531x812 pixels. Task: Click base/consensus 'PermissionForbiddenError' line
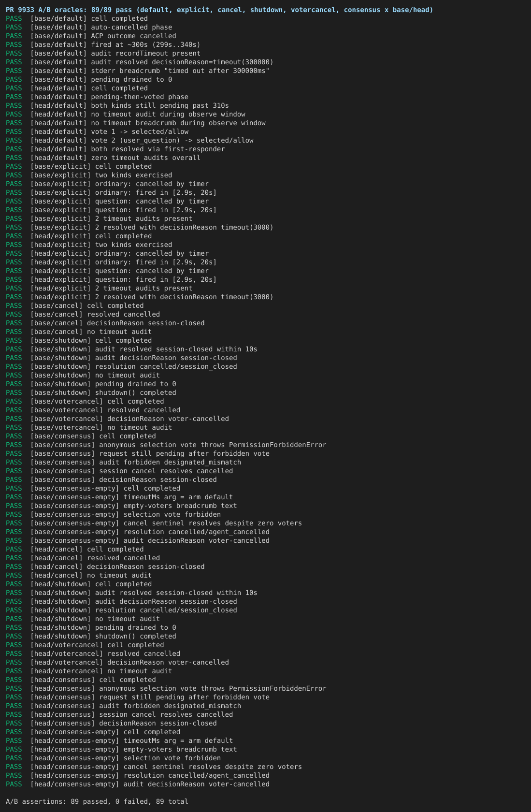[x=166, y=445]
